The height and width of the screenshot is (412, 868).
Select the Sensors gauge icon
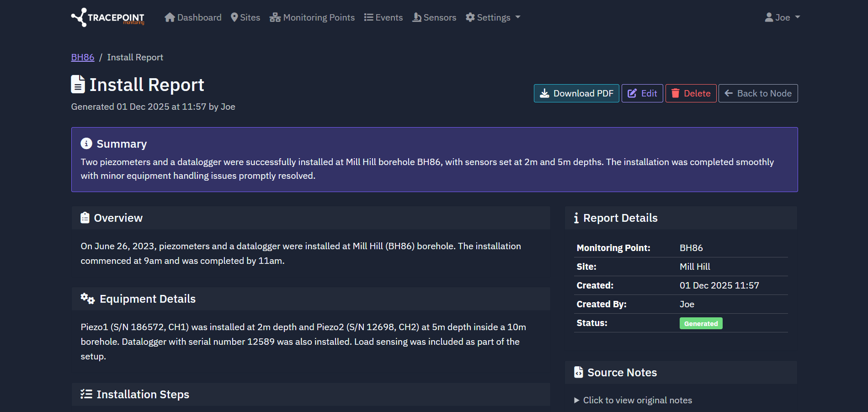(416, 17)
